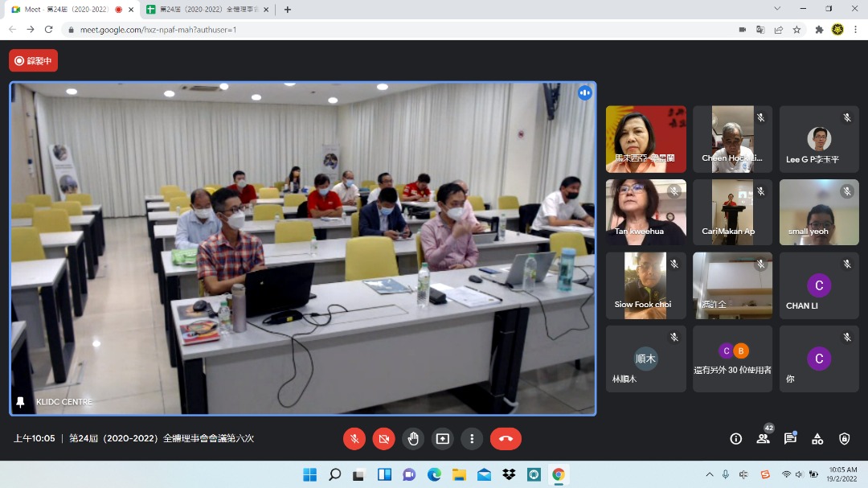Open Chrome's tab search dropdown
Viewport: 868px width, 488px height.
tap(776, 9)
